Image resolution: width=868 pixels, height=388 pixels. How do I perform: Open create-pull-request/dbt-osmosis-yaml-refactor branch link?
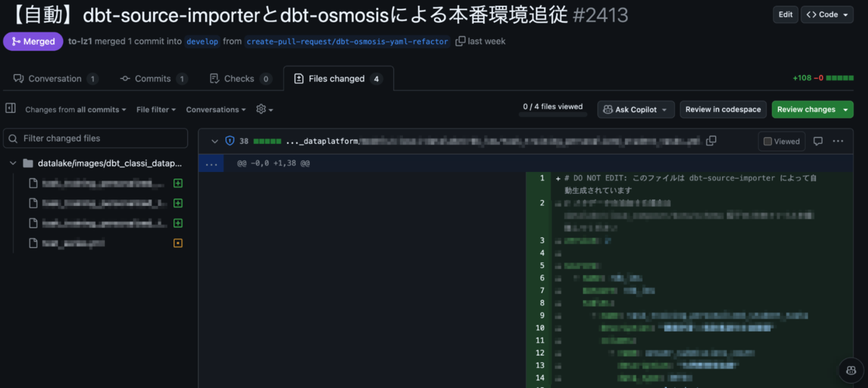point(347,41)
